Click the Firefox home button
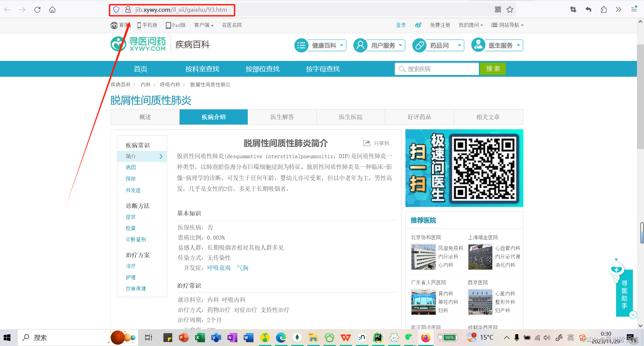The image size is (644, 346). click(52, 9)
